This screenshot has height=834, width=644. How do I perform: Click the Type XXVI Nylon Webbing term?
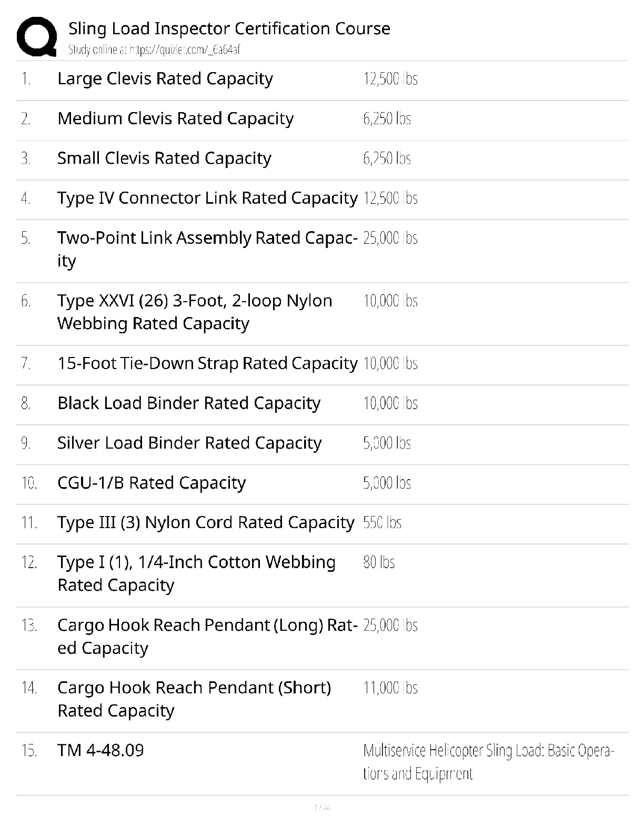click(x=195, y=312)
